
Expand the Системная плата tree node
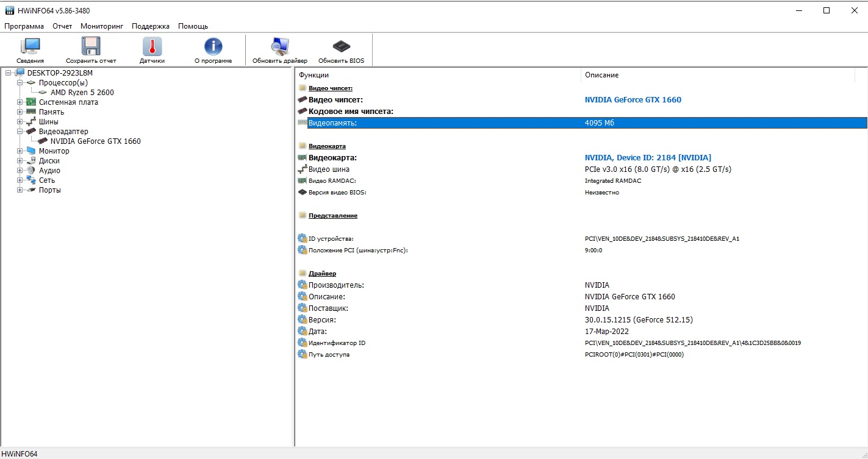coord(20,102)
